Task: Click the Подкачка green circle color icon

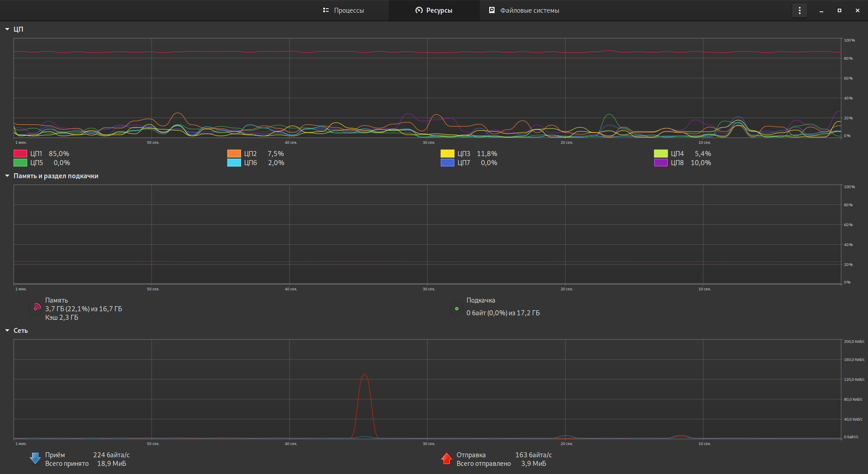Action: click(x=457, y=309)
